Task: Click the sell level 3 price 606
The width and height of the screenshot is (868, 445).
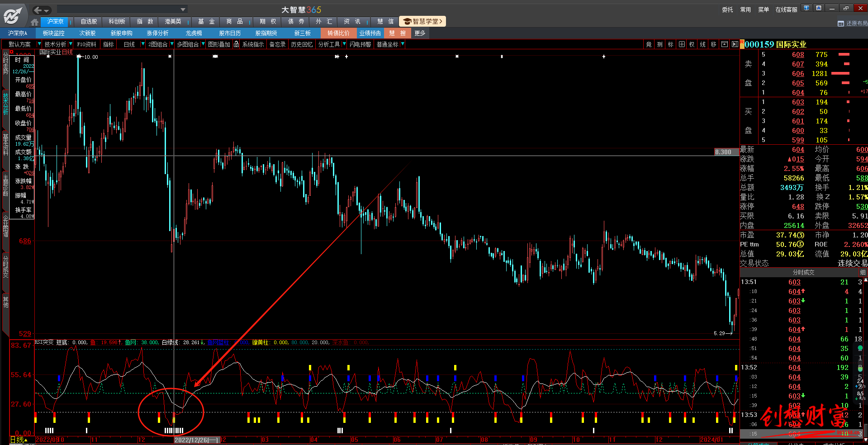Action: pyautogui.click(x=798, y=74)
